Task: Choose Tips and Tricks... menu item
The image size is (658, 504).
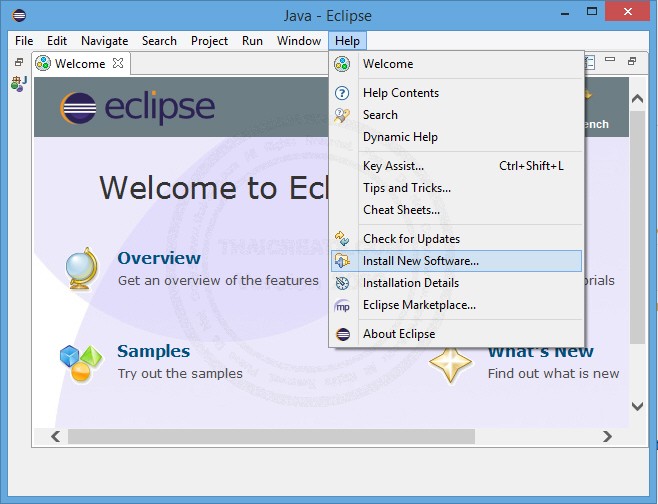Action: (x=456, y=188)
